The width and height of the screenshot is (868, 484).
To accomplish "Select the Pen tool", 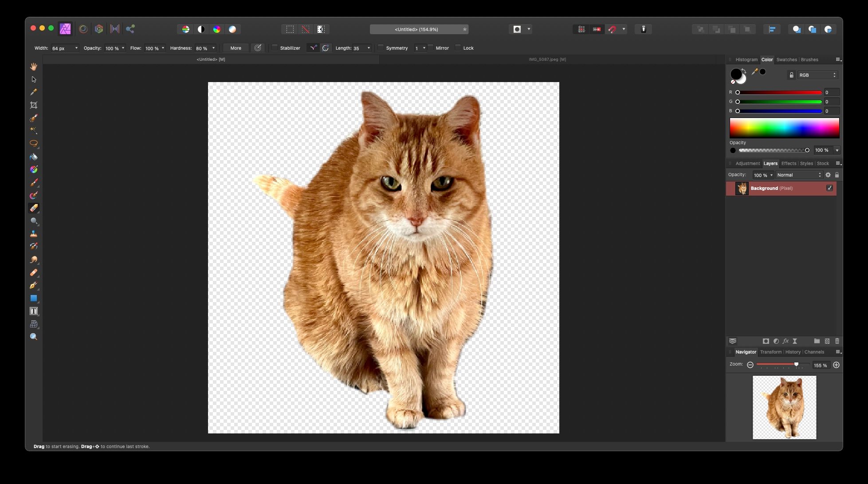I will click(34, 285).
